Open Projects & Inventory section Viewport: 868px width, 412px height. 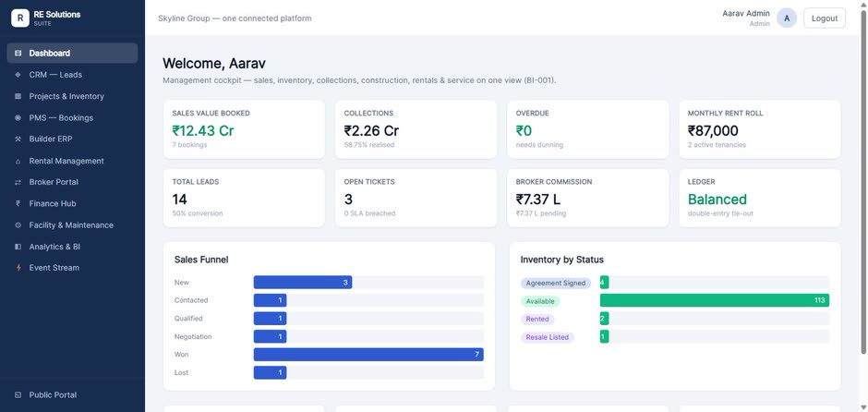coord(72,96)
